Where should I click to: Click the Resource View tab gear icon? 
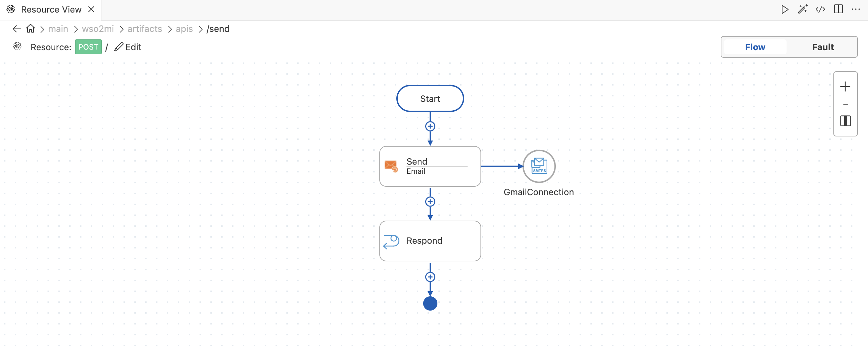point(11,9)
